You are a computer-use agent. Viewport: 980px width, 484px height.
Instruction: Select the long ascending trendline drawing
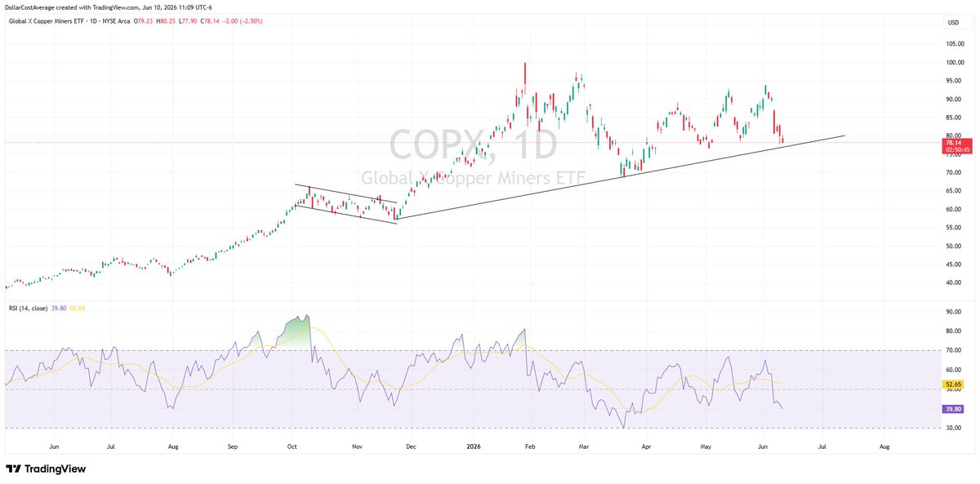coord(621,177)
